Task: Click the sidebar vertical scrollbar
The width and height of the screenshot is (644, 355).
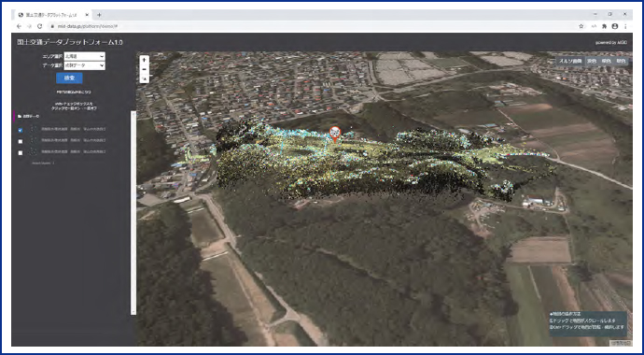Action: (133, 213)
